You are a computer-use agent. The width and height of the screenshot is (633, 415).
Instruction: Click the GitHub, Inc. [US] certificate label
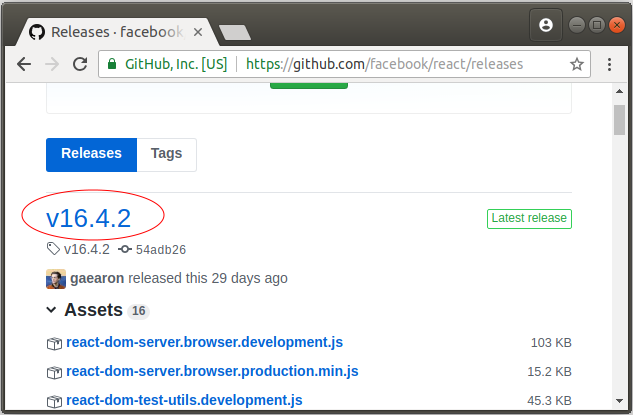point(176,64)
